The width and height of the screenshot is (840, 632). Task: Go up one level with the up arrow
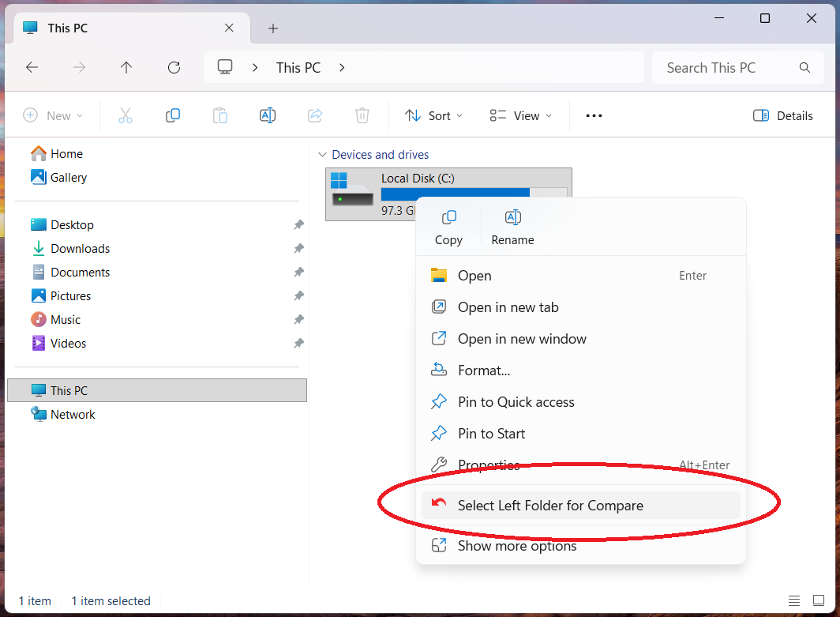coord(126,67)
